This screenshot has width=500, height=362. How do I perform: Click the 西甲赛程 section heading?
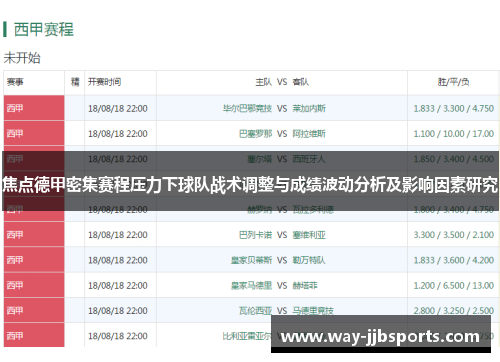pos(44,29)
